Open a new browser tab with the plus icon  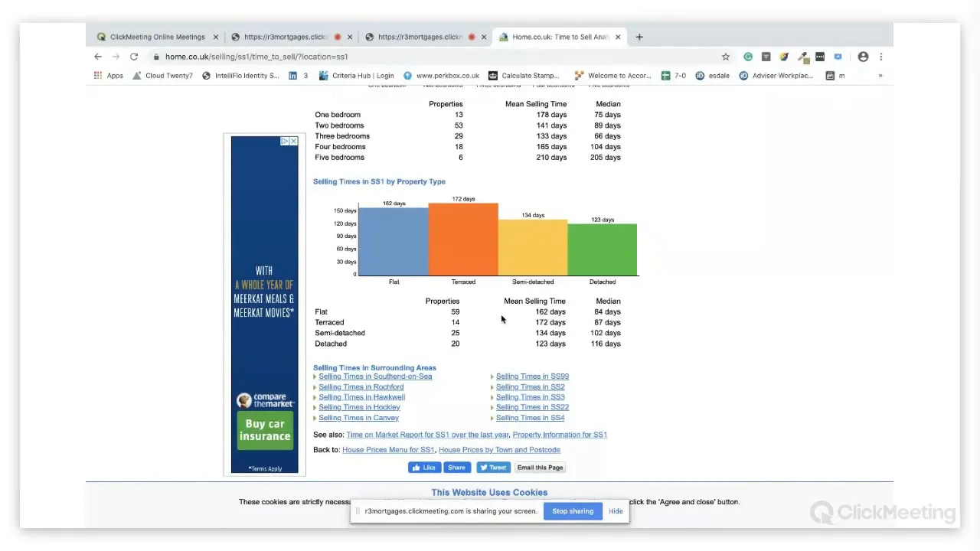coord(639,37)
